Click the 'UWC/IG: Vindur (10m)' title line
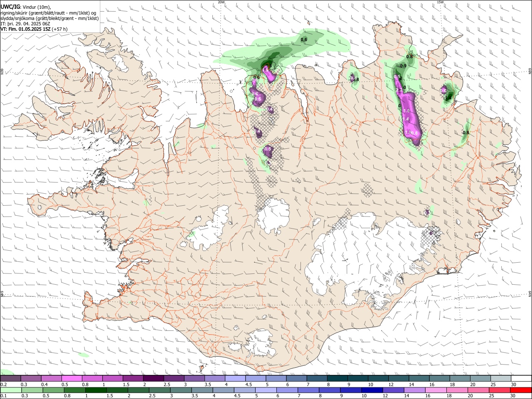532x399 pixels. coord(26,7)
